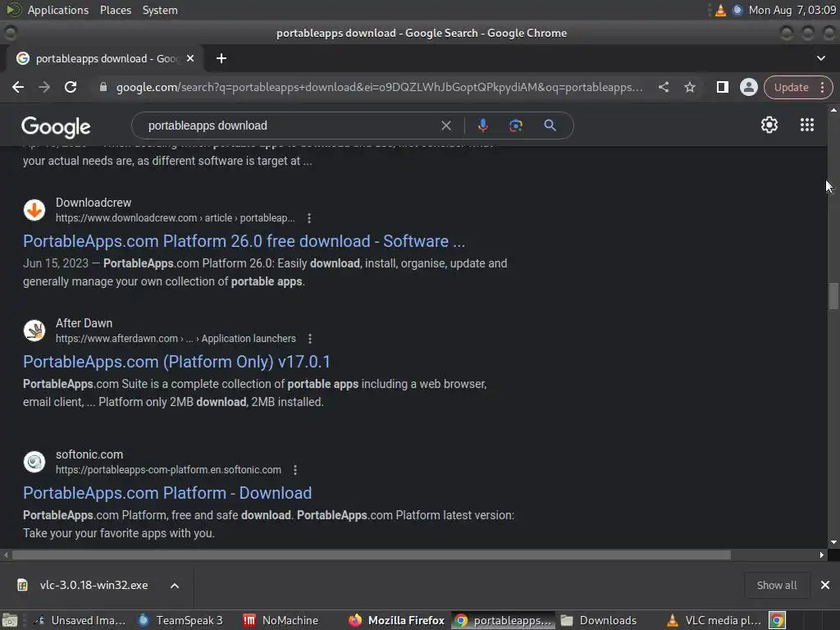
Task: Open the System menu
Action: (x=160, y=10)
